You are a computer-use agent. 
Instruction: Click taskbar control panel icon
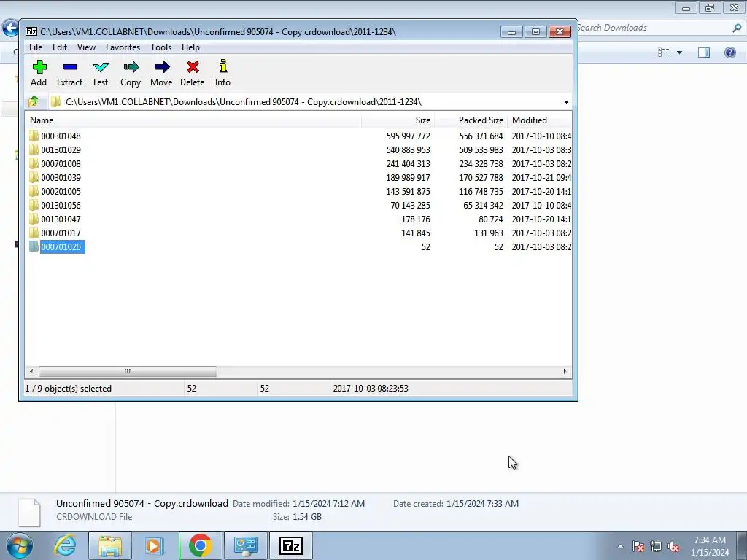[x=246, y=545]
